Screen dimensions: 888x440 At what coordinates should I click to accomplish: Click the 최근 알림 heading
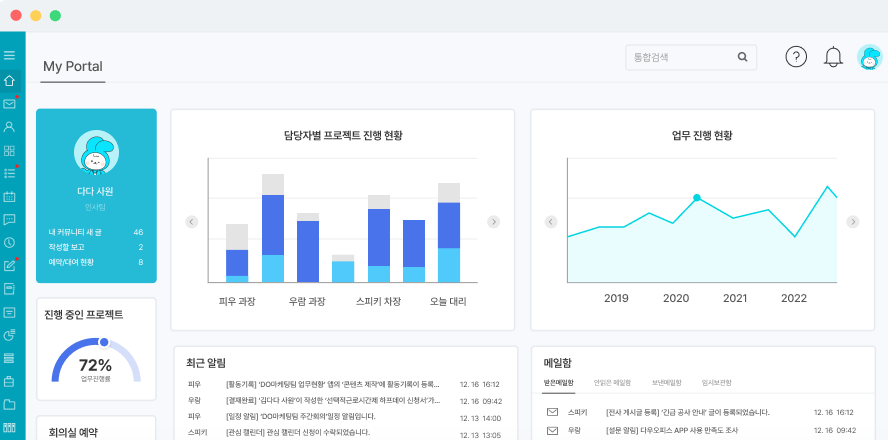pyautogui.click(x=206, y=363)
